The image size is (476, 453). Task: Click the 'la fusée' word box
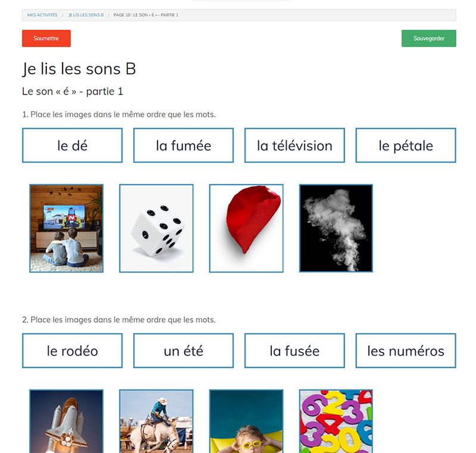coord(295,351)
